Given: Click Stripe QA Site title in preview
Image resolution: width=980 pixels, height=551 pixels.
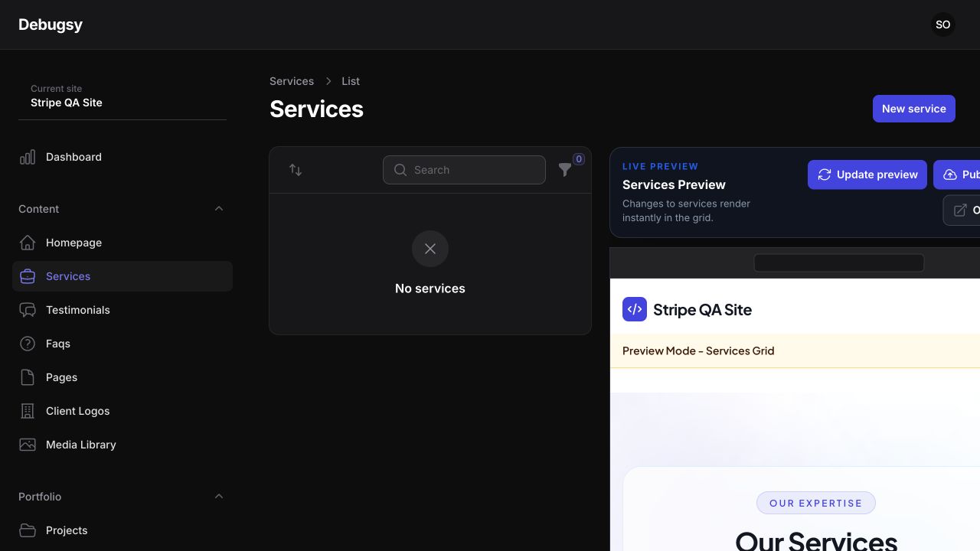Looking at the screenshot, I should click(x=702, y=310).
